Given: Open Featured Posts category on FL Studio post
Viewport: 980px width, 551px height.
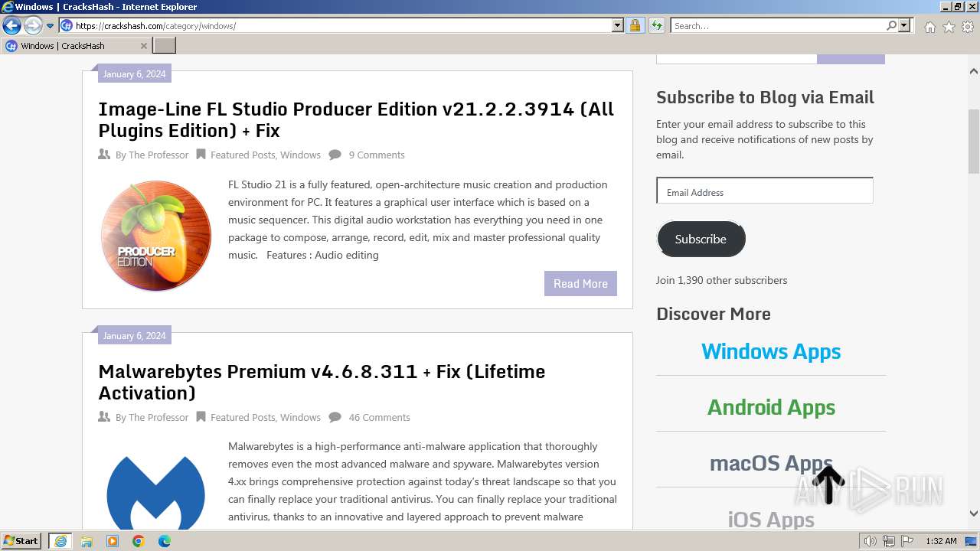Looking at the screenshot, I should 243,155.
